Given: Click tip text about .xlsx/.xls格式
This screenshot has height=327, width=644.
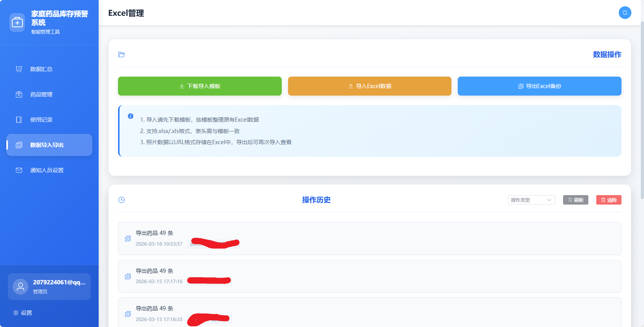Looking at the screenshot, I should [x=190, y=131].
